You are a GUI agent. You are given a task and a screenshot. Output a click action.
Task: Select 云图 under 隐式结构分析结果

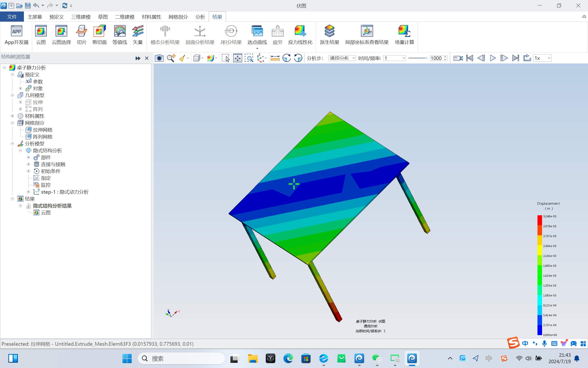pos(45,213)
